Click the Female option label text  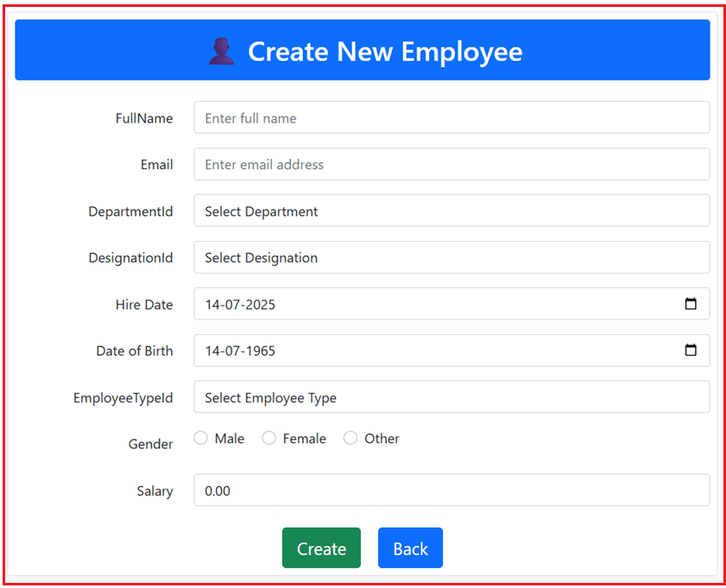point(304,439)
